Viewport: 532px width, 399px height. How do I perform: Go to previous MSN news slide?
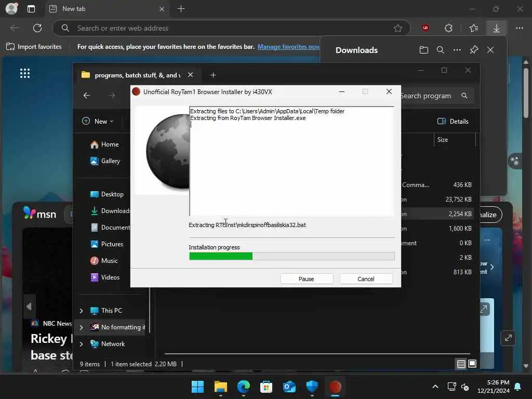[29, 307]
